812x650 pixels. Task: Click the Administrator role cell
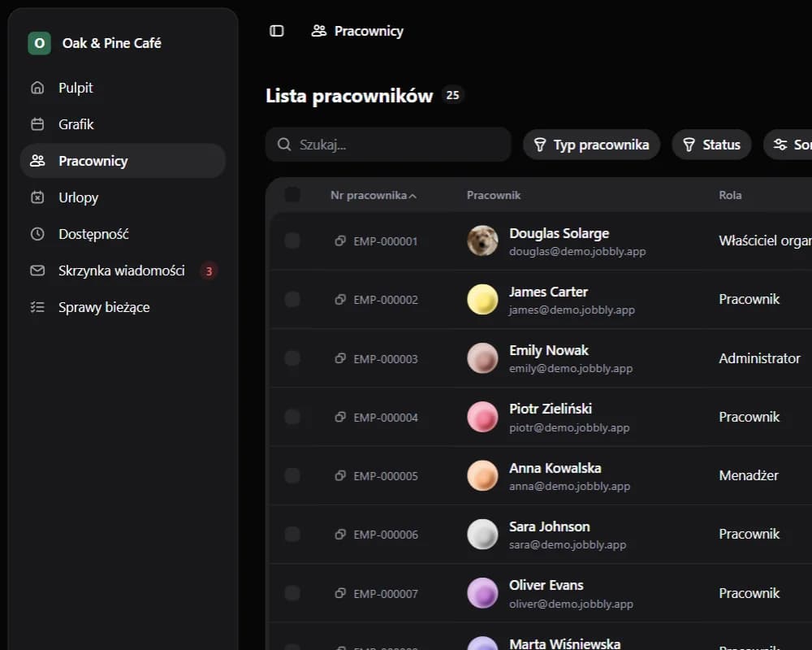759,358
